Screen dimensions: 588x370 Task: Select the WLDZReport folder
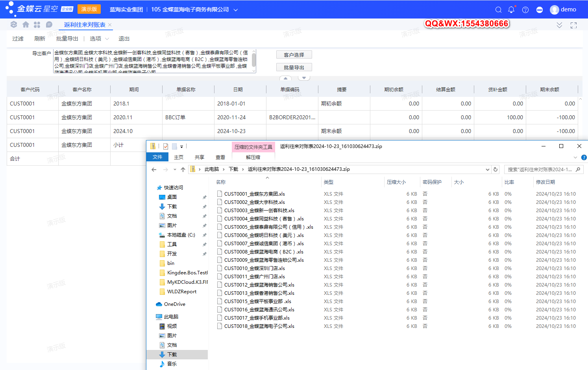182,292
